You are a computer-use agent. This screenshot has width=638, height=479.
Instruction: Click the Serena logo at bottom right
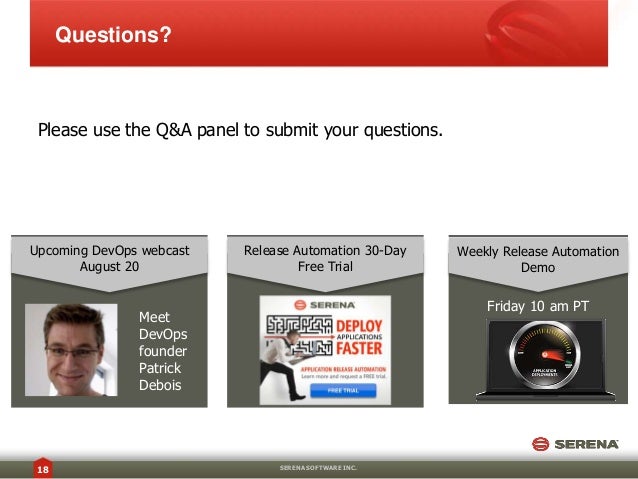coord(575,444)
